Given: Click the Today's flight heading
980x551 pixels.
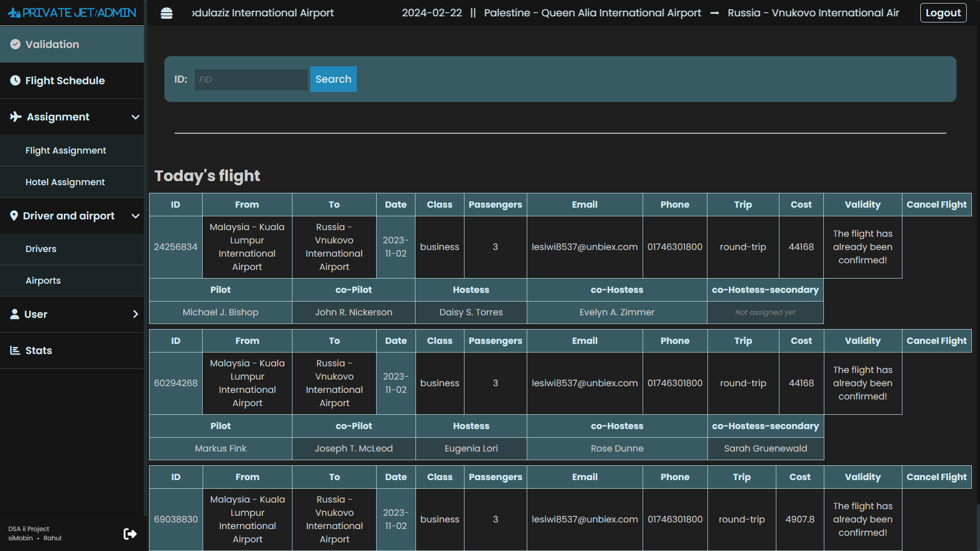Looking at the screenshot, I should click(207, 176).
